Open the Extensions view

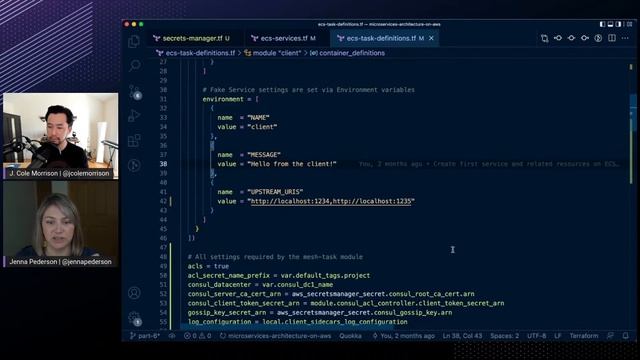coord(134,140)
